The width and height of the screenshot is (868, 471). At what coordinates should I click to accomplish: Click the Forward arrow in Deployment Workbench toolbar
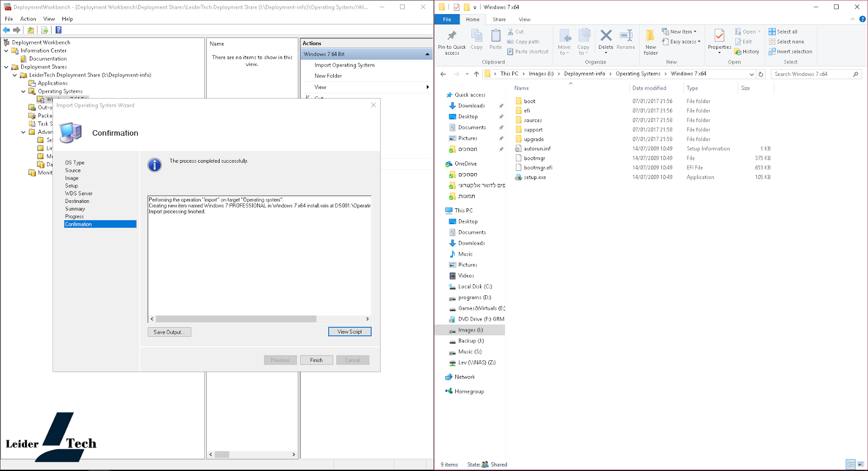17,30
